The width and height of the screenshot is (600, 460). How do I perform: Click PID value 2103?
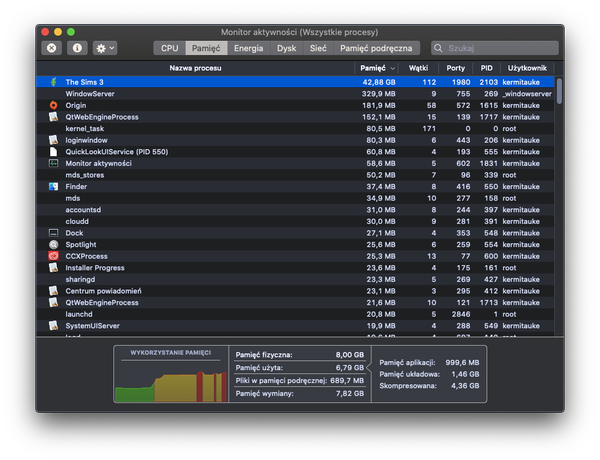tap(489, 82)
